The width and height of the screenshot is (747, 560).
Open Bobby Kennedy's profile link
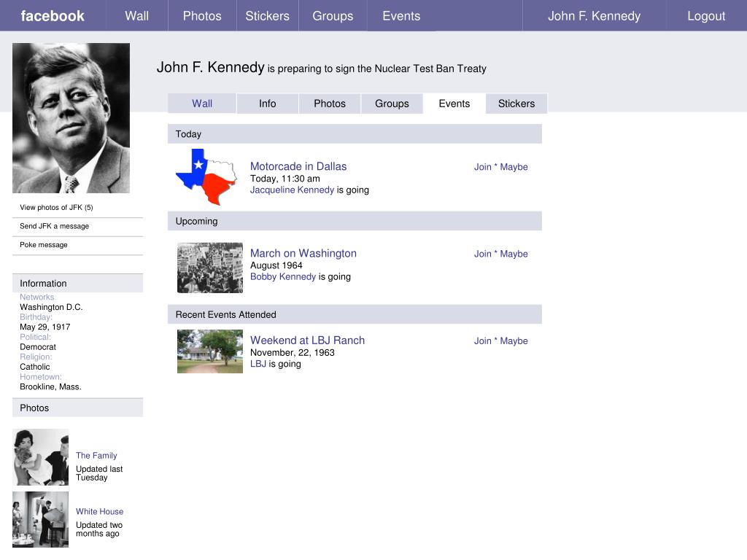[283, 276]
